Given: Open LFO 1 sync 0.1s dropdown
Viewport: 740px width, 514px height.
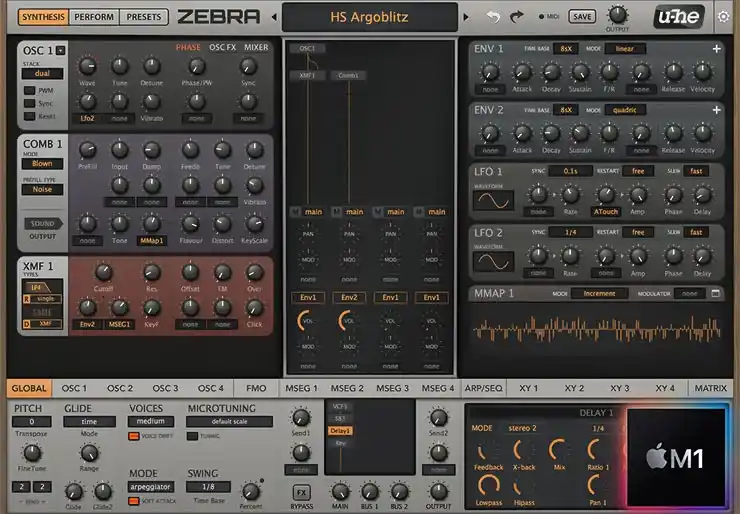Looking at the screenshot, I should point(570,171).
